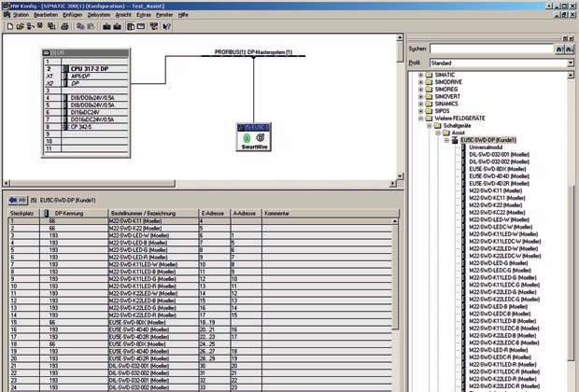Select M22-SWD-K11 (Moeller) in catalog tree
The width and height of the screenshot is (579, 392).
pyautogui.click(x=496, y=190)
